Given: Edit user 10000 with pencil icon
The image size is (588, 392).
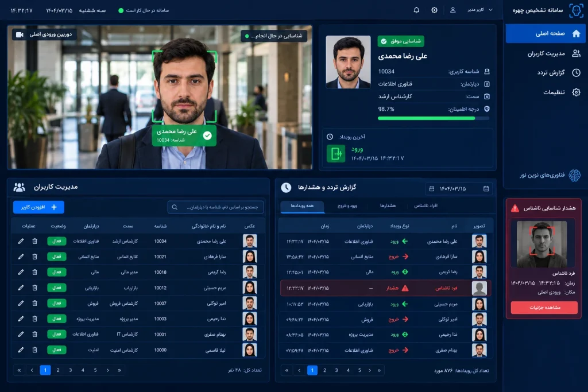Looking at the screenshot, I should [x=21, y=350].
